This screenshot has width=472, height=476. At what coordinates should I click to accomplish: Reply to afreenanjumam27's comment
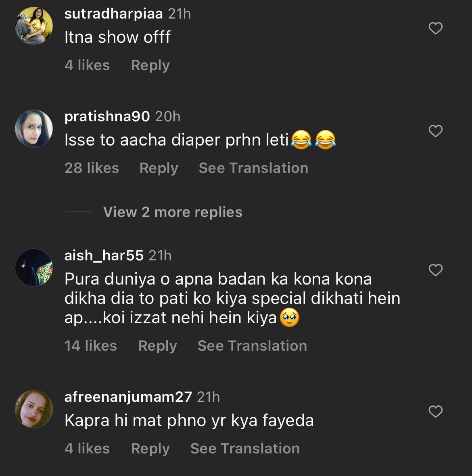[x=150, y=449]
